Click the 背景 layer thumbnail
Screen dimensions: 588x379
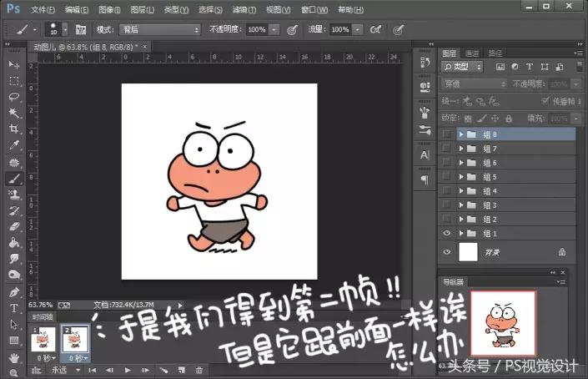[x=468, y=252]
